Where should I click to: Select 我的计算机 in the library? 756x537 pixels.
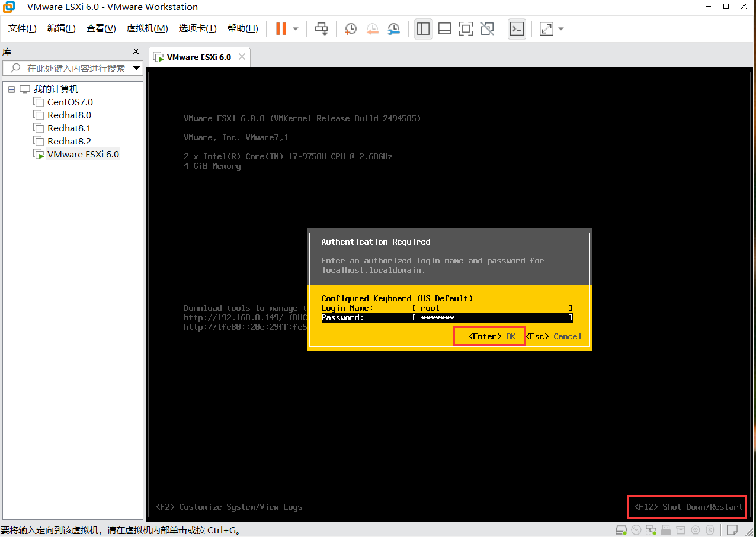pyautogui.click(x=55, y=89)
